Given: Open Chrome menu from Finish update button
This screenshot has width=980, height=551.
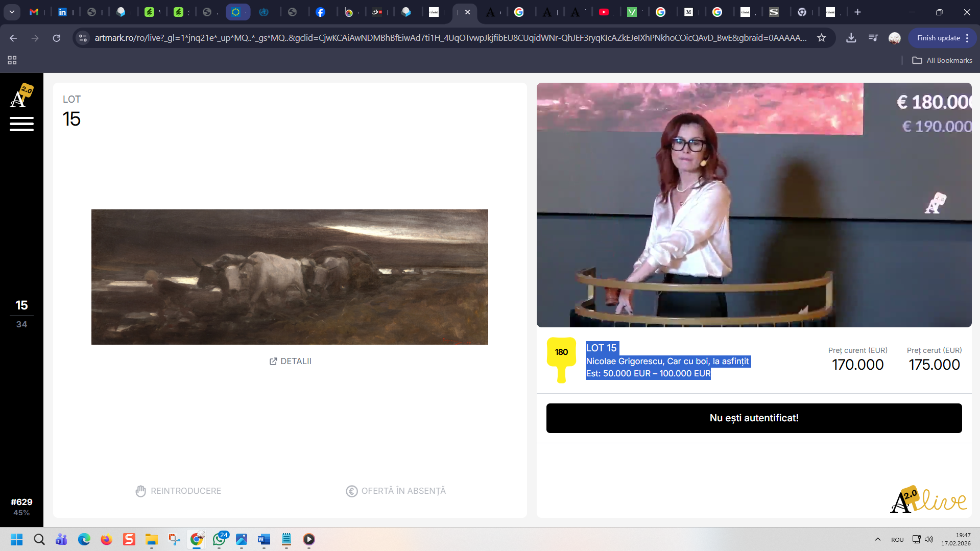Looking at the screenshot, I should pos(967,38).
